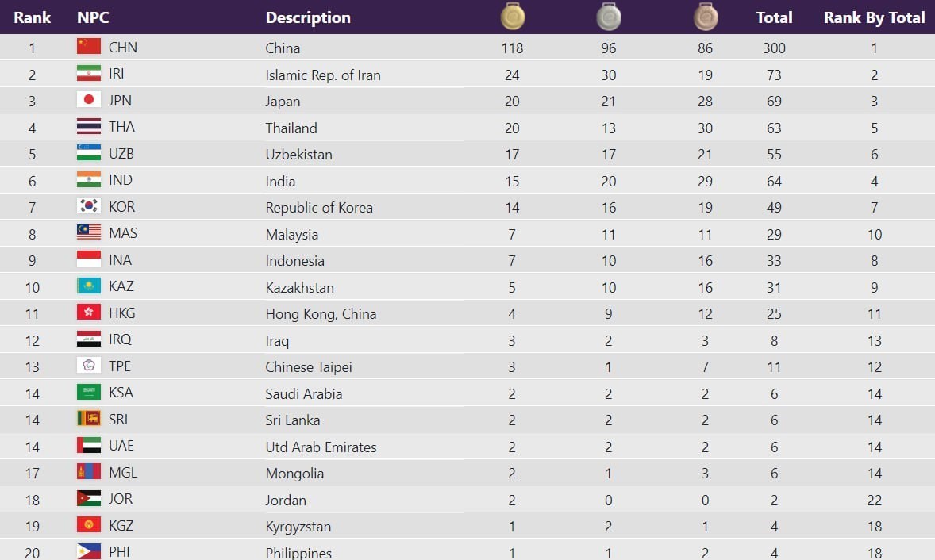Click the China flag icon
The height and width of the screenshot is (560, 935).
point(89,47)
